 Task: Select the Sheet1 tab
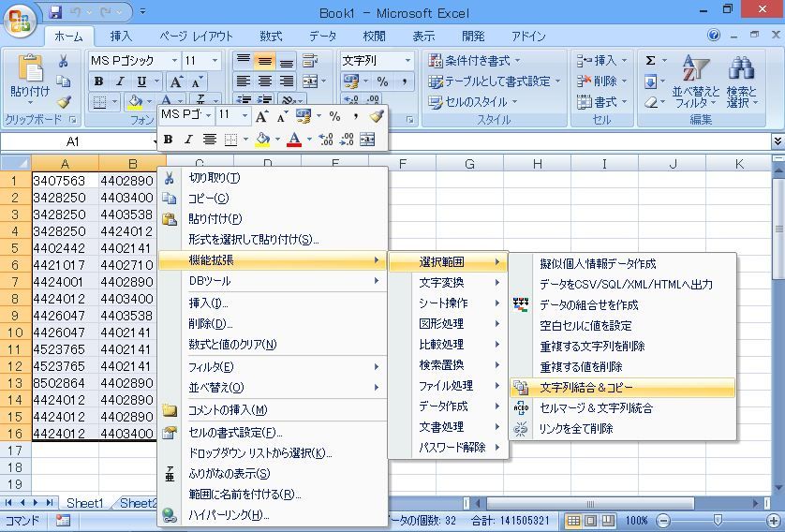(x=84, y=503)
